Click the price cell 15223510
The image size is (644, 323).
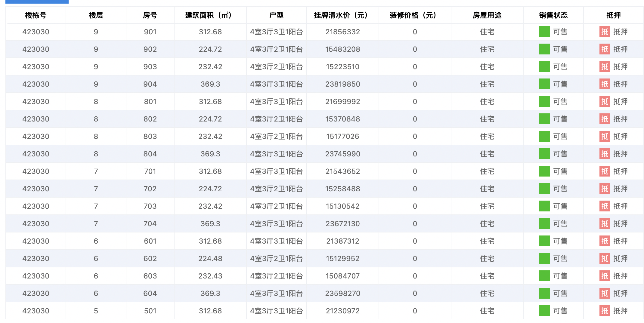click(343, 67)
